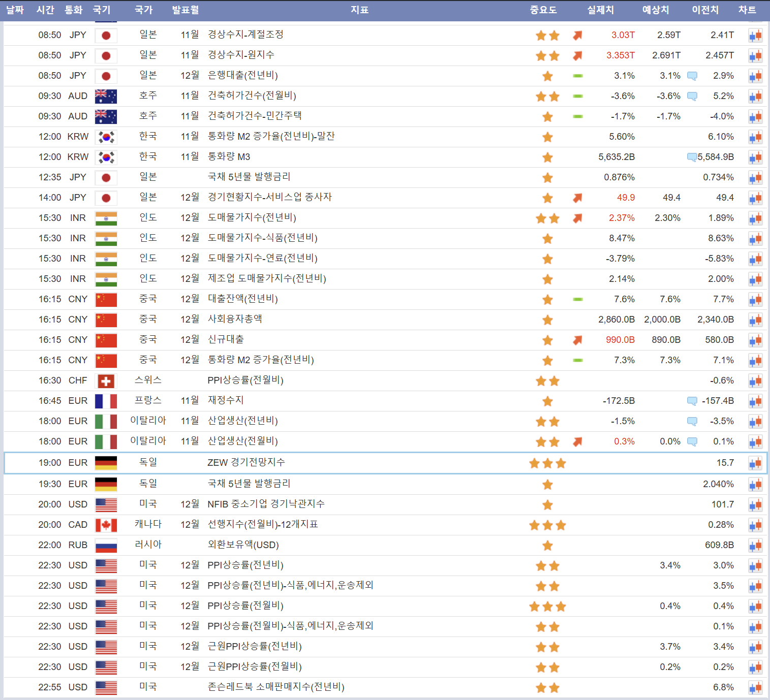Open 외환보유액(USD) indicator for Russia

click(243, 545)
